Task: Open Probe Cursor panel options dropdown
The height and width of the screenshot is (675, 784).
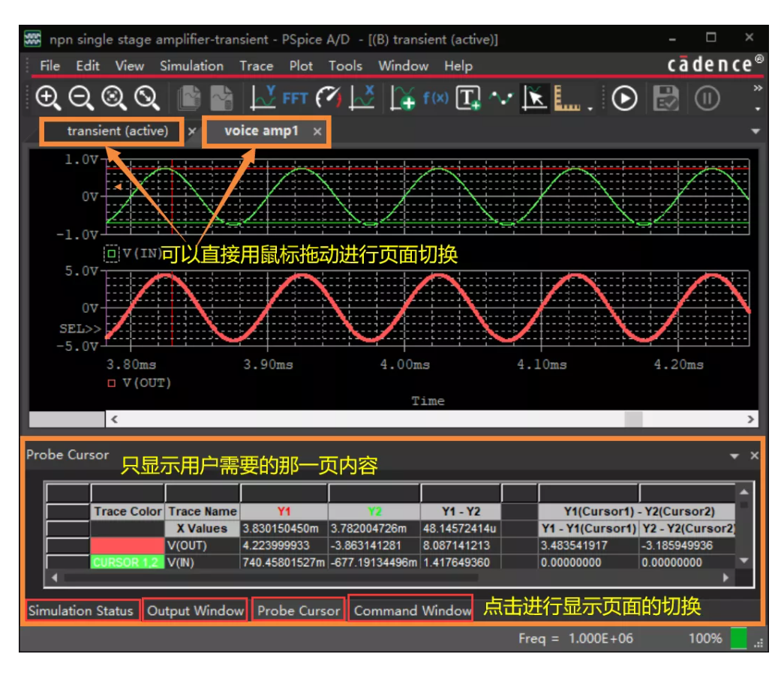Action: [x=734, y=456]
